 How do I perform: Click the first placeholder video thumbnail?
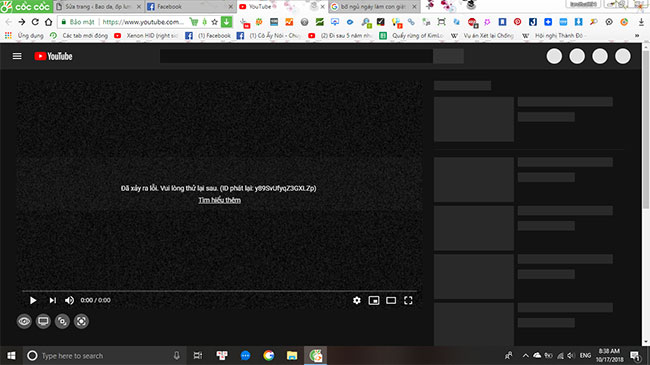(x=474, y=119)
